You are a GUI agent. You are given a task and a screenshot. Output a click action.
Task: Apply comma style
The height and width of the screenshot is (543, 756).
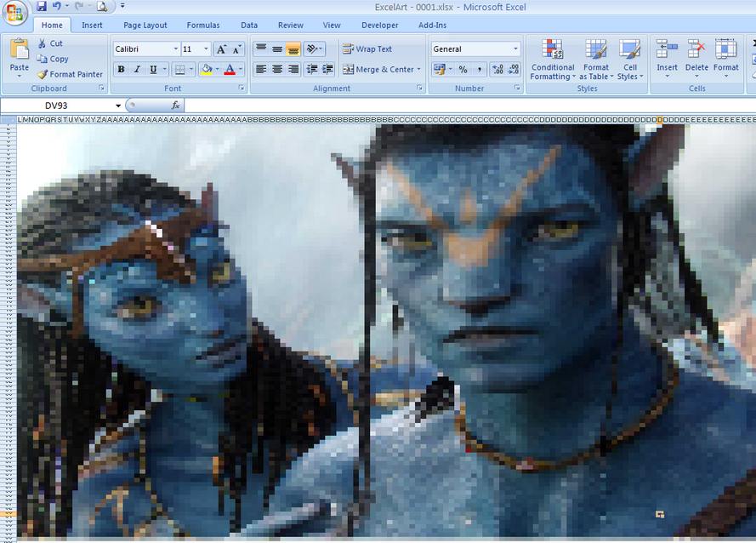tap(479, 70)
